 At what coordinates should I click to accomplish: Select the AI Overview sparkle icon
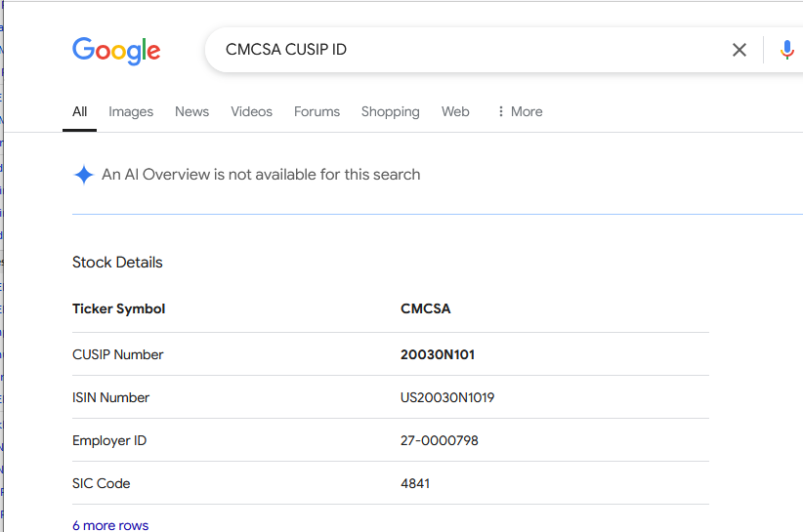point(83,175)
